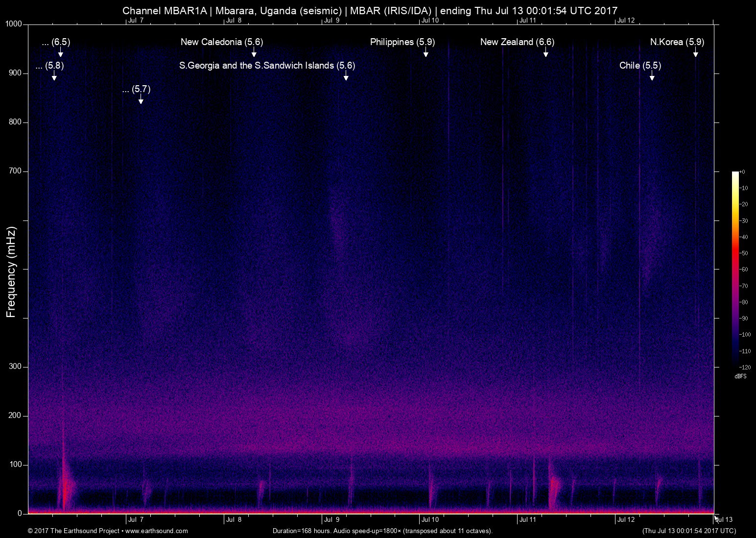
Task: Select the arrow below the unnamed (5.7) event
Action: (x=141, y=100)
